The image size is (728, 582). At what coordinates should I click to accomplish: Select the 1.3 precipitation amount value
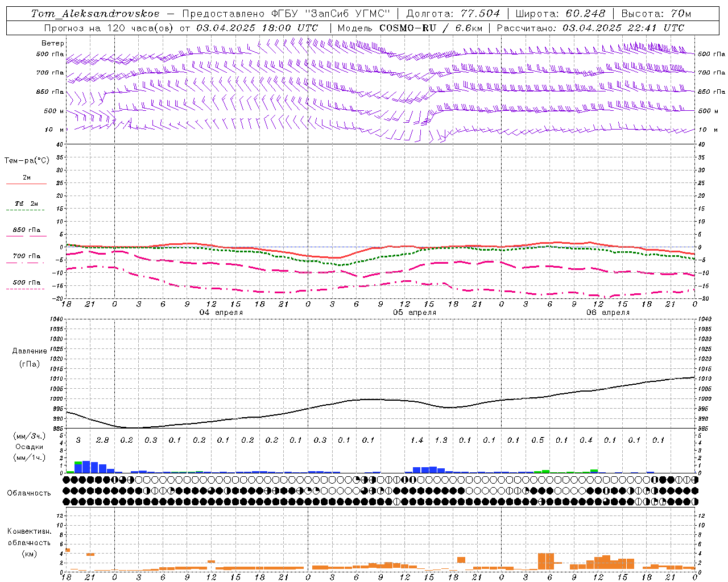(x=441, y=440)
